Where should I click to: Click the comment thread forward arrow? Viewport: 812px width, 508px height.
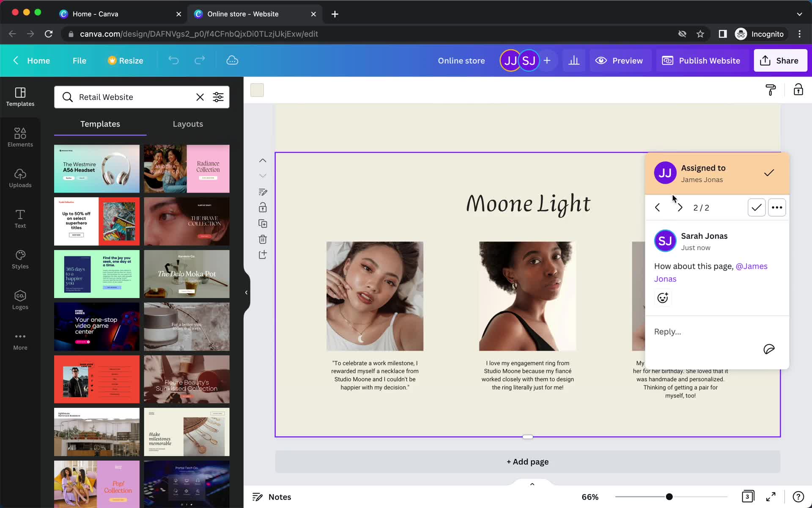(679, 208)
